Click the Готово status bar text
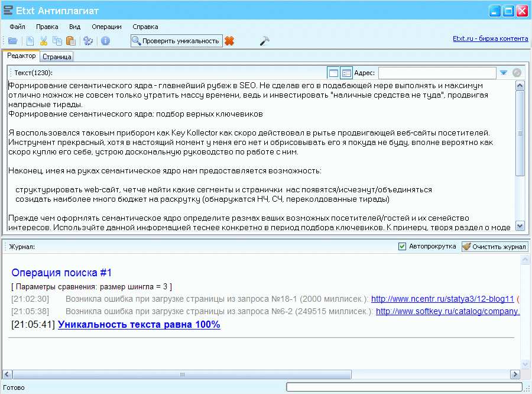The width and height of the screenshot is (532, 394). click(x=14, y=387)
